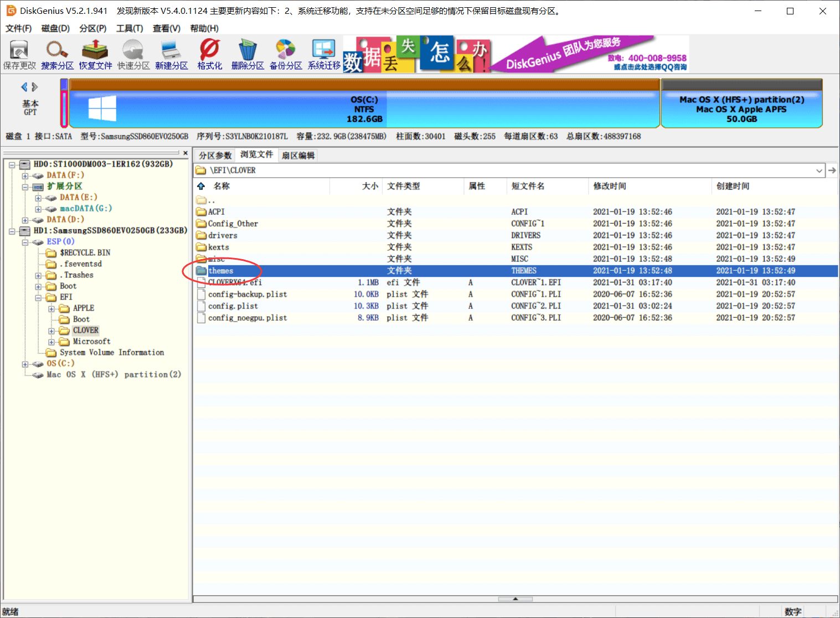The height and width of the screenshot is (618, 840).
Task: Collapse the ESP(0) tree node
Action: [25, 242]
